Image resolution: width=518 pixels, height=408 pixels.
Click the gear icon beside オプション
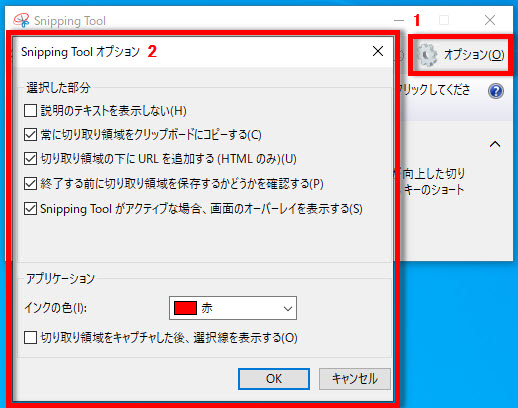427,54
